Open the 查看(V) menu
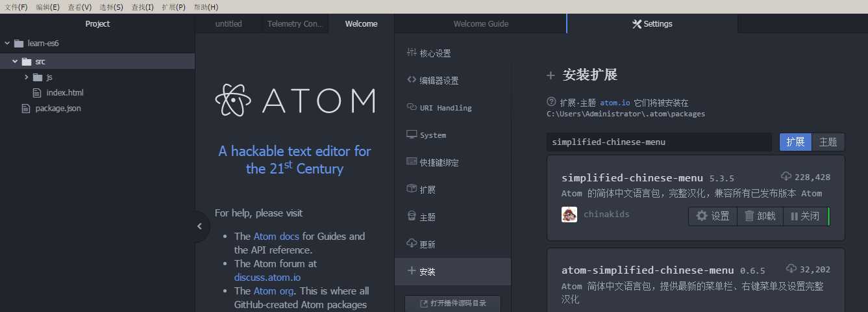Viewport: 868px width, 312px height. tap(79, 6)
